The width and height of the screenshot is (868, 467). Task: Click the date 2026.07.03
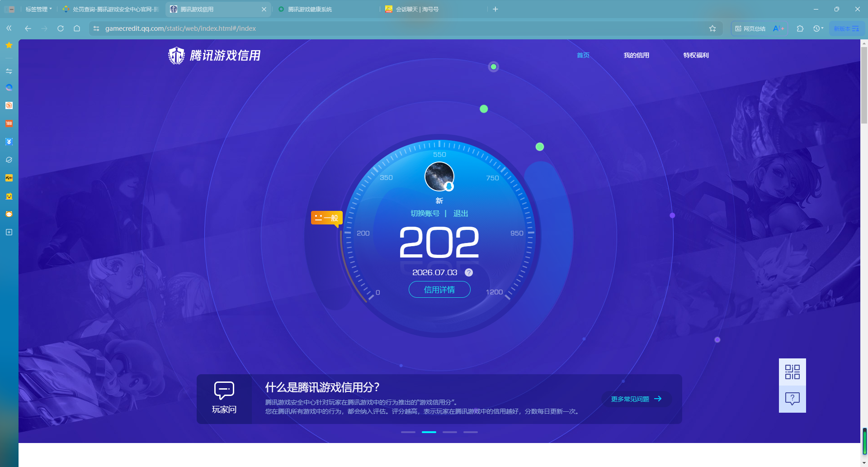click(435, 272)
